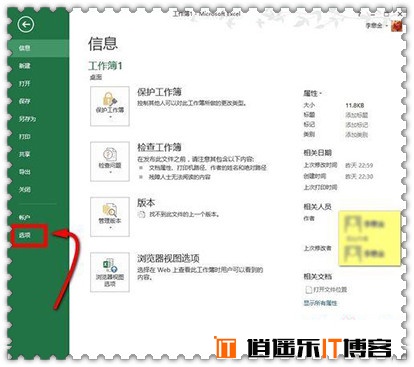
Task: Select 信息 in the green sidebar
Action: pos(38,48)
